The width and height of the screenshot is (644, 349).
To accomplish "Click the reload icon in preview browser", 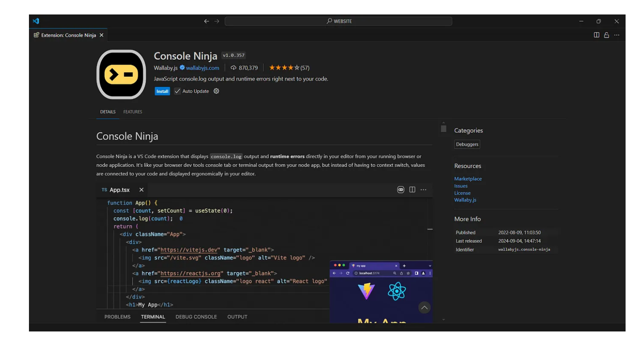I will (348, 273).
